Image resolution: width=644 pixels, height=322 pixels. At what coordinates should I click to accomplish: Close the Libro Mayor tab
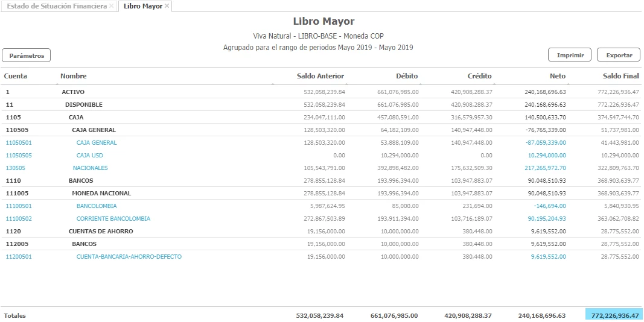pyautogui.click(x=167, y=6)
